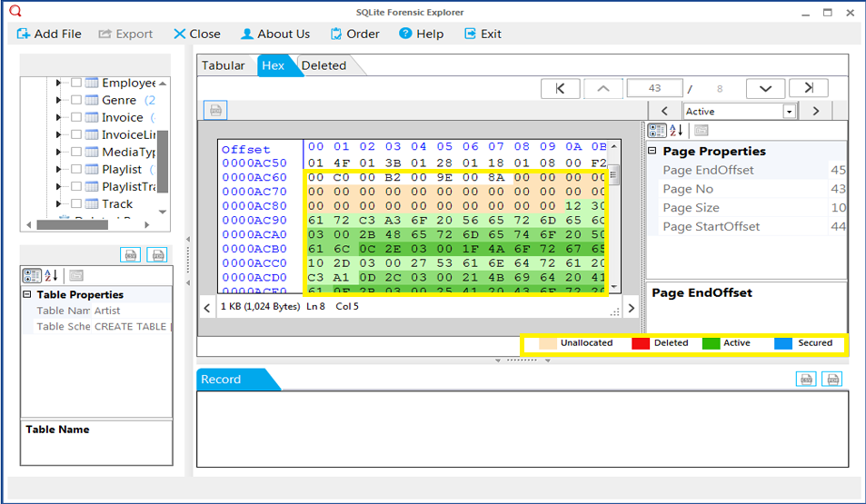Click the hex view right scroll arrow
Image resolution: width=866 pixels, height=504 pixels.
point(632,308)
